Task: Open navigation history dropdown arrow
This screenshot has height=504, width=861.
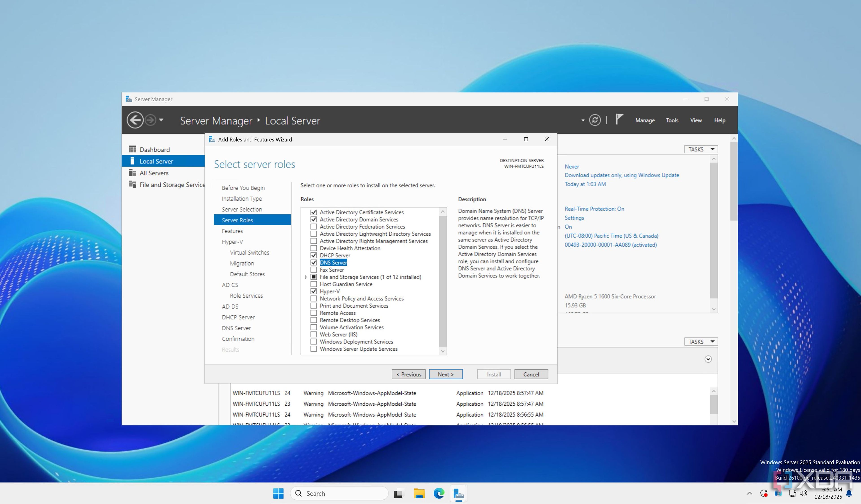Action: pos(161,120)
